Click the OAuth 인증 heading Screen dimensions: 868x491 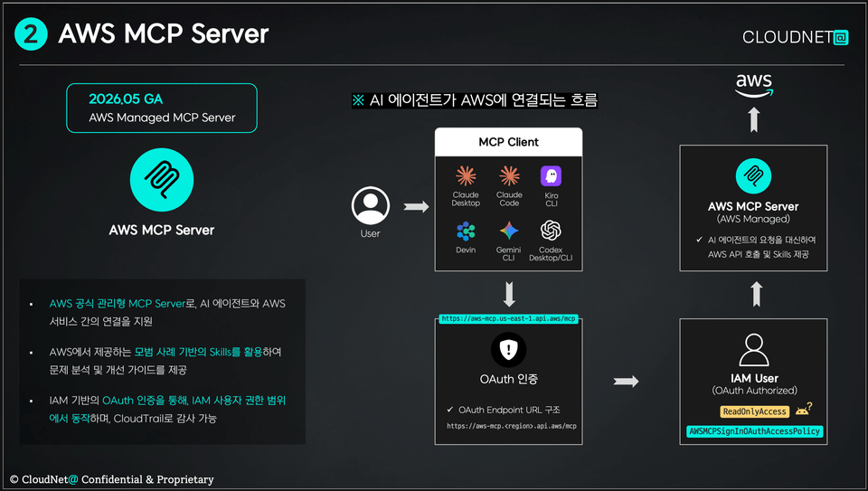pos(509,379)
